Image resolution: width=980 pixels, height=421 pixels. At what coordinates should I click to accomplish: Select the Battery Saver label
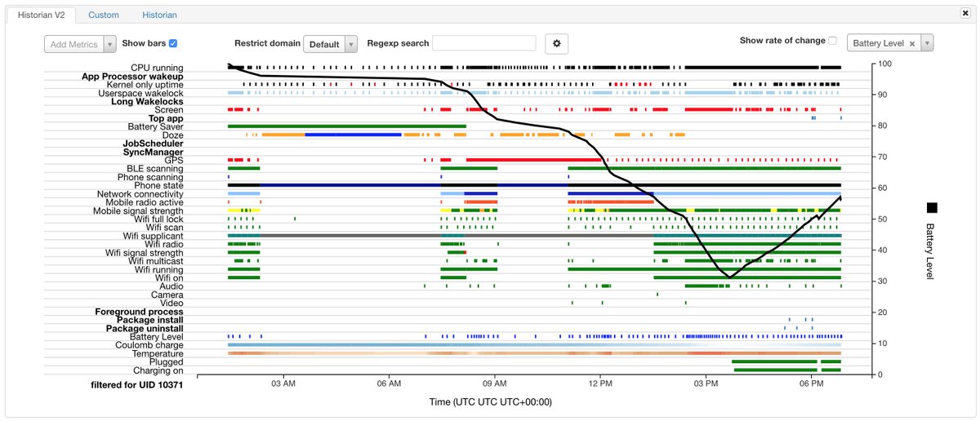pos(155,126)
